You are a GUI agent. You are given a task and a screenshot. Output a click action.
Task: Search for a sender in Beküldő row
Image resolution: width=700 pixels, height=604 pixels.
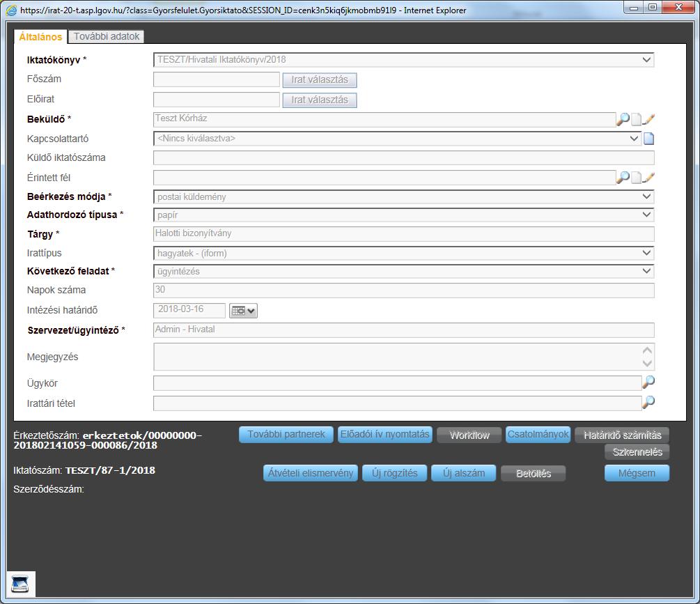coord(623,118)
